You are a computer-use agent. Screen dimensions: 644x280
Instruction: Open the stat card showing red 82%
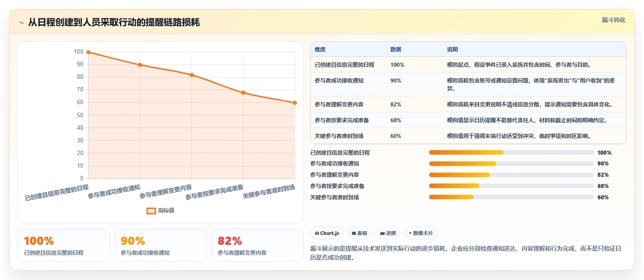click(257, 245)
